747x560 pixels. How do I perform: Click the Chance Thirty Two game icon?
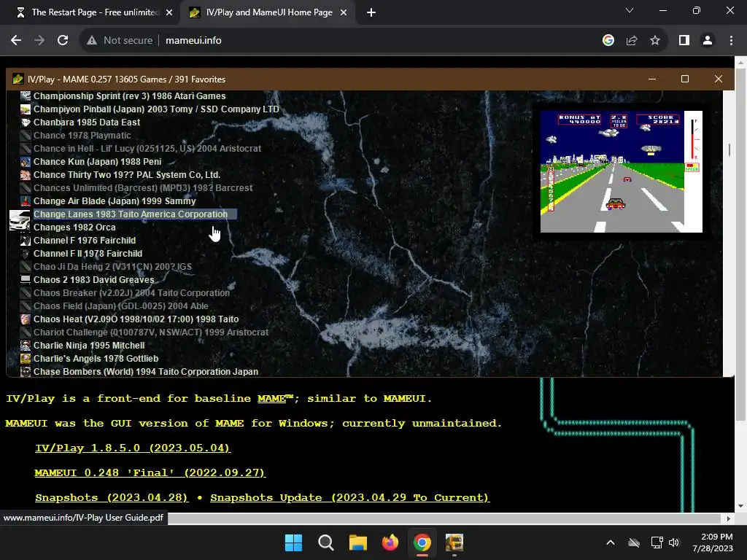[x=26, y=175]
